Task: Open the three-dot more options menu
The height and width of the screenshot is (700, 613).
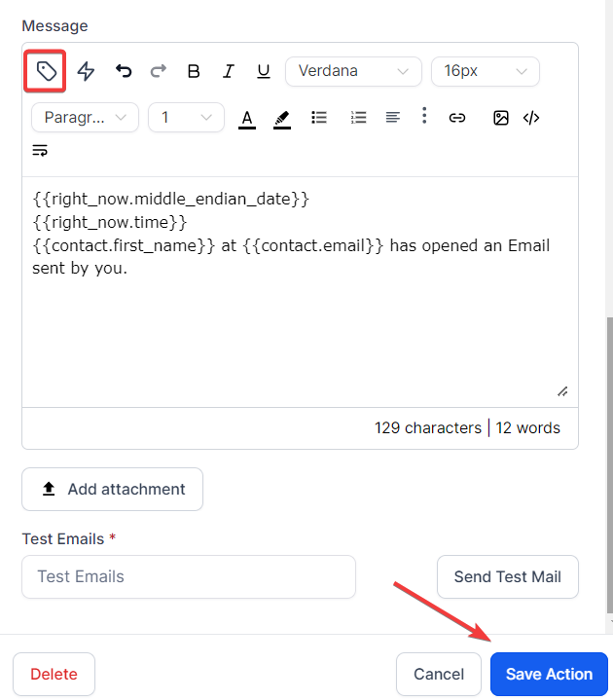Action: pos(424,116)
